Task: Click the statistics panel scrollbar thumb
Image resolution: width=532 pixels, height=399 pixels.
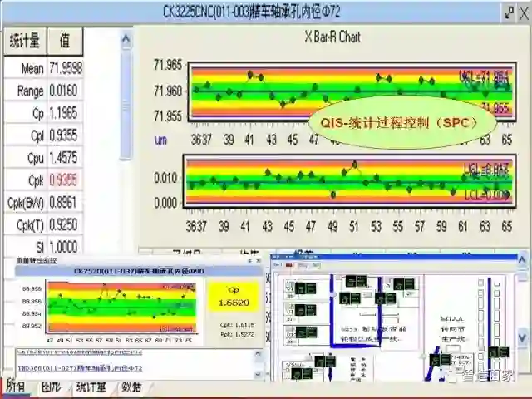Action: coord(126,104)
